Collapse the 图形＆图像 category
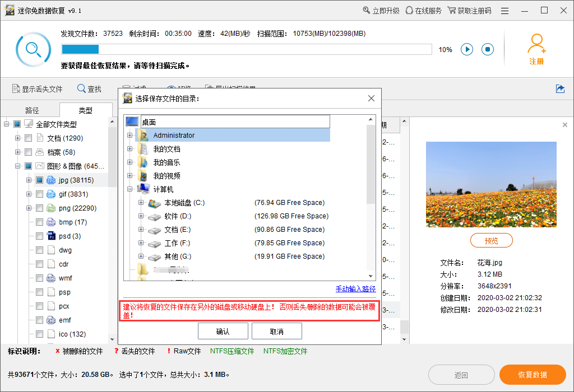 pyautogui.click(x=18, y=166)
